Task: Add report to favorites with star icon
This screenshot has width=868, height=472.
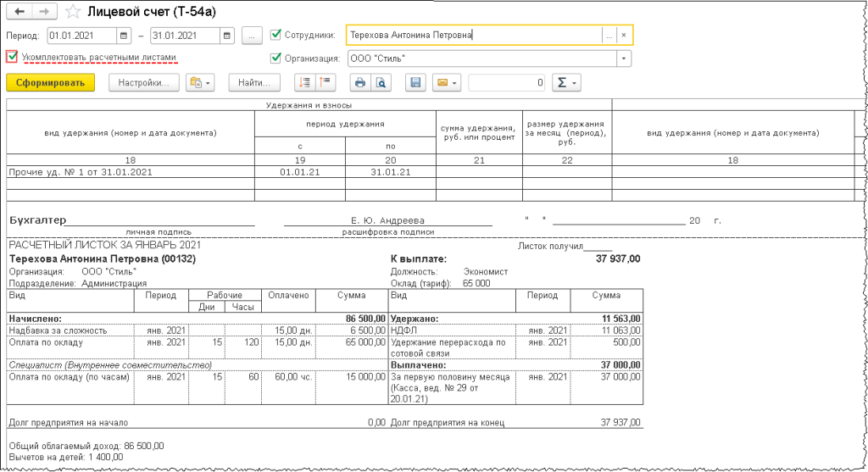Action: pos(74,12)
